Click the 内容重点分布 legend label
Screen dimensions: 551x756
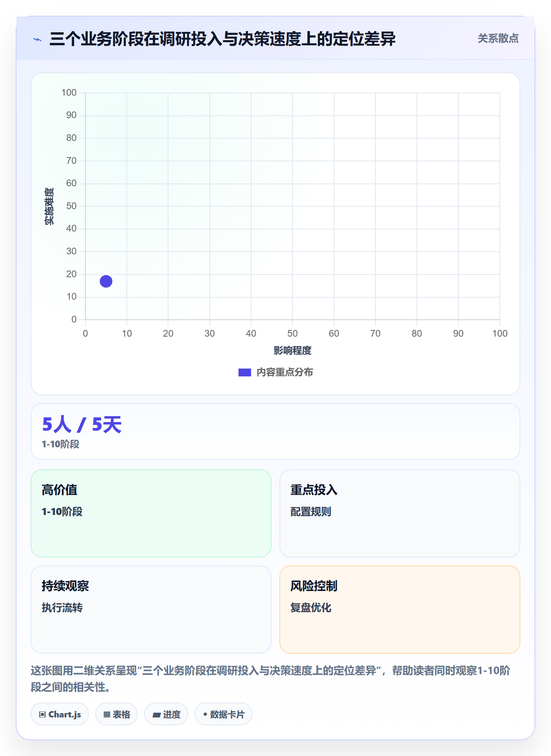tap(285, 372)
